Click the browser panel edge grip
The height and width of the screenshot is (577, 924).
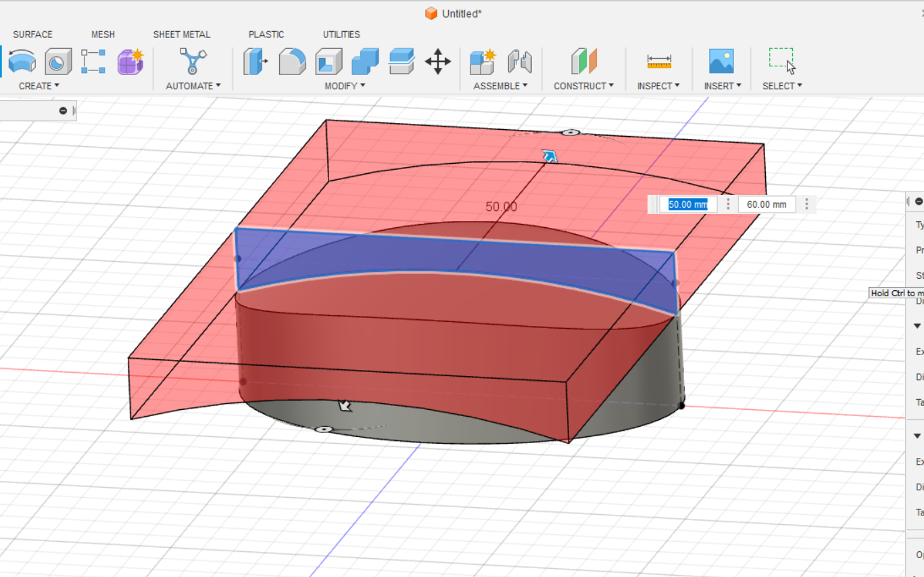tap(74, 110)
